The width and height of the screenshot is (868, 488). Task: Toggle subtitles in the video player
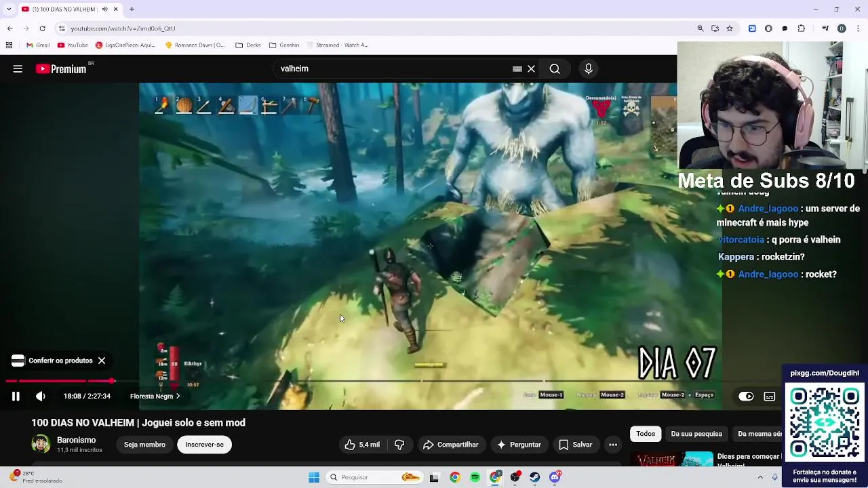coord(770,396)
